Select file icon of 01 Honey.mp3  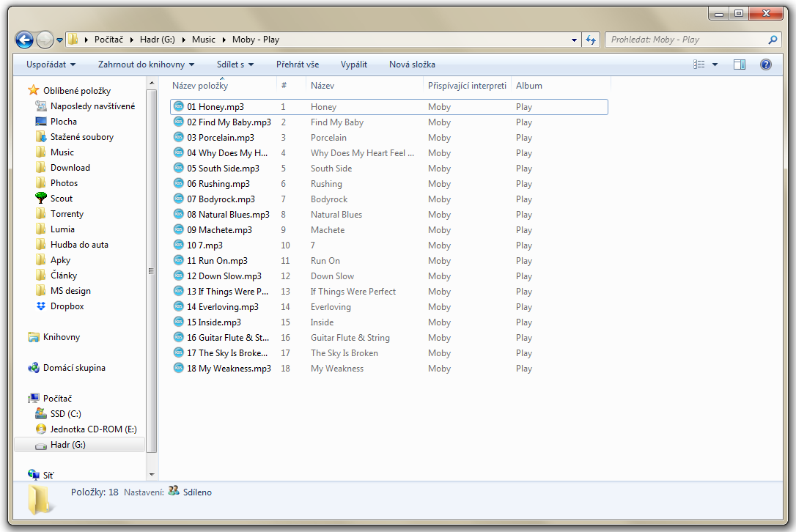178,106
